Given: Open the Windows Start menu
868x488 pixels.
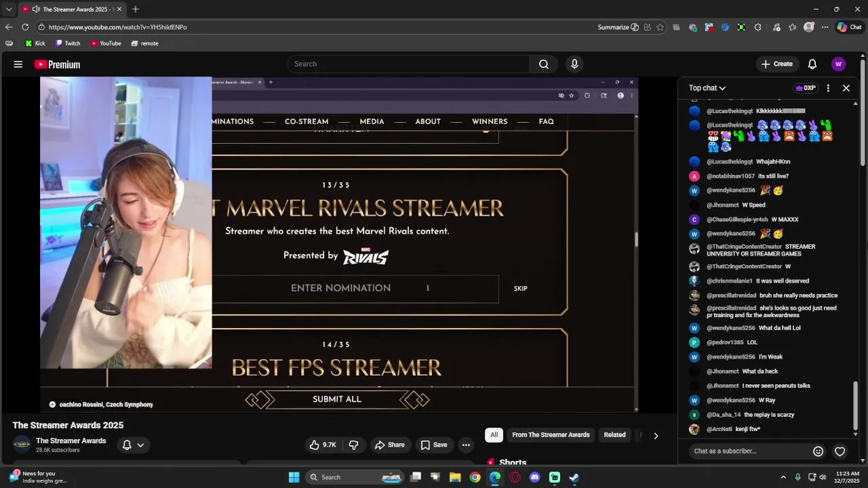Looking at the screenshot, I should point(294,477).
